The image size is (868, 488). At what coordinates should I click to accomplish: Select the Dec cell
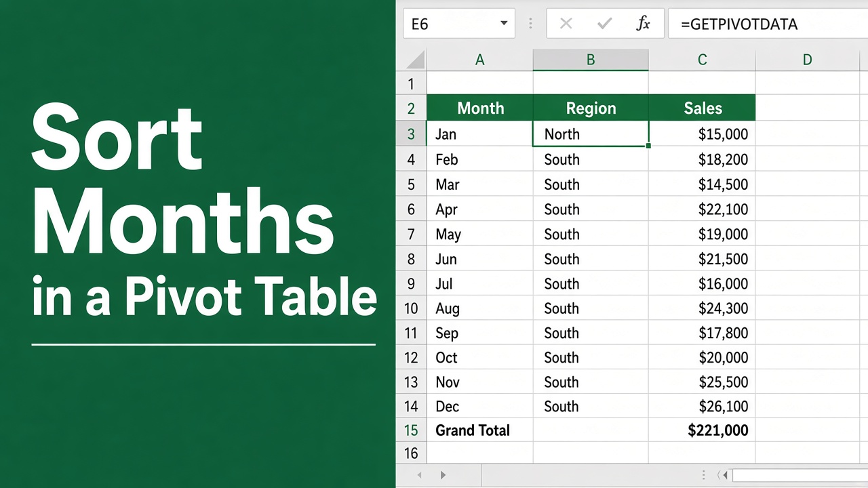pos(479,406)
